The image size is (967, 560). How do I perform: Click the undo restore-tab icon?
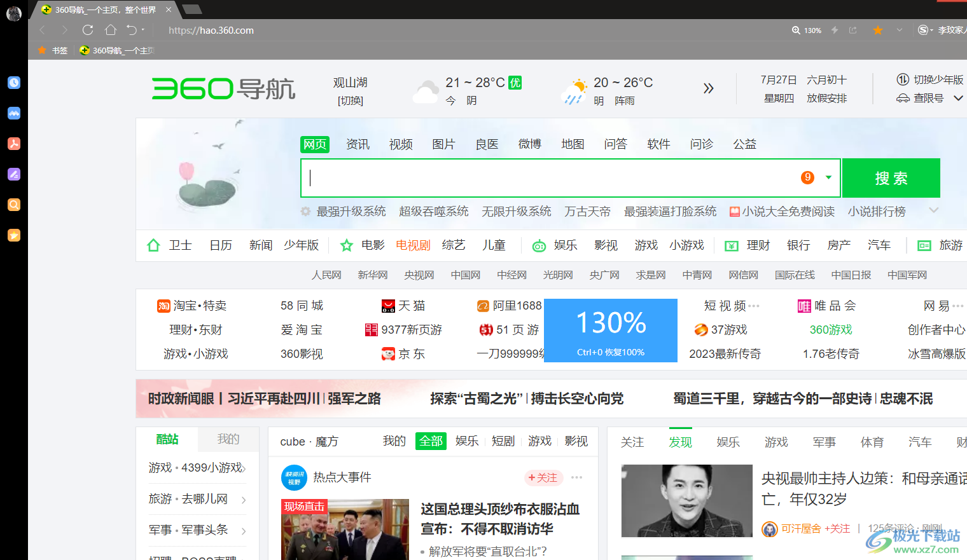(132, 30)
